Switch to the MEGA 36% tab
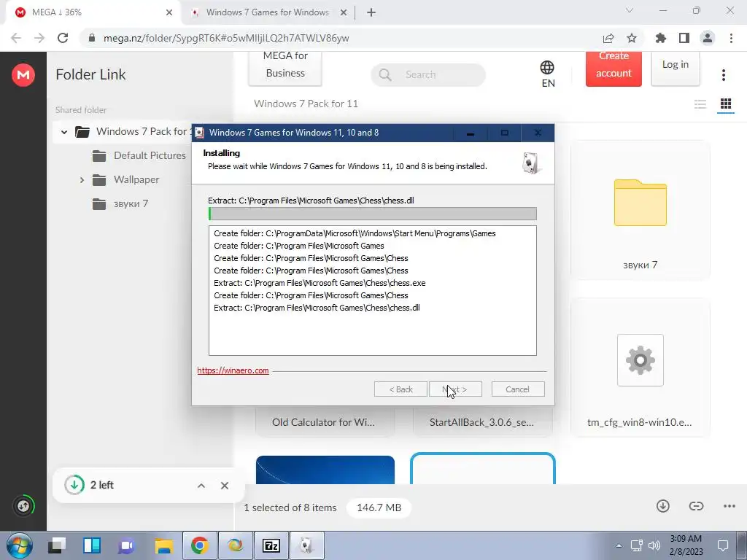Viewport: 747px width, 560px height. tap(90, 12)
